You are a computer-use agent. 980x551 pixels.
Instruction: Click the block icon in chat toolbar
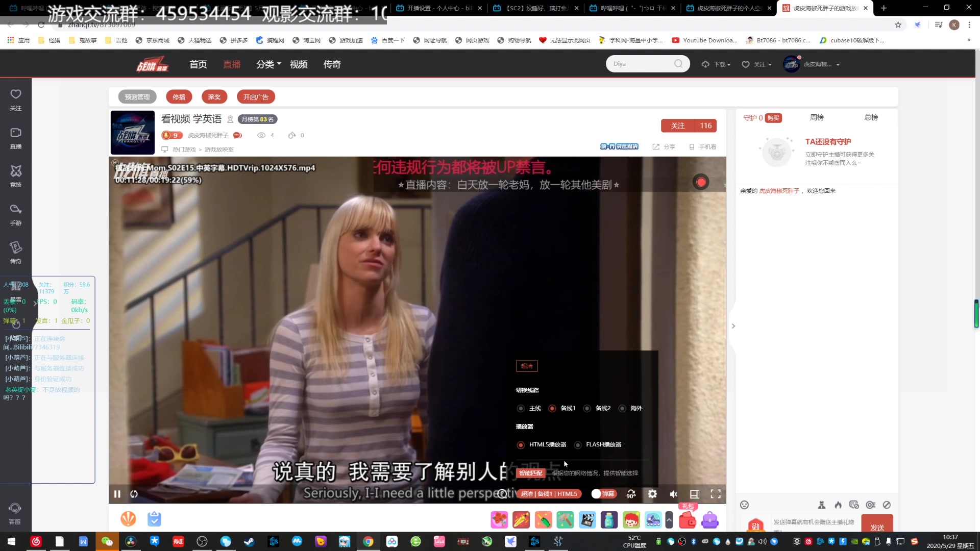(x=887, y=505)
